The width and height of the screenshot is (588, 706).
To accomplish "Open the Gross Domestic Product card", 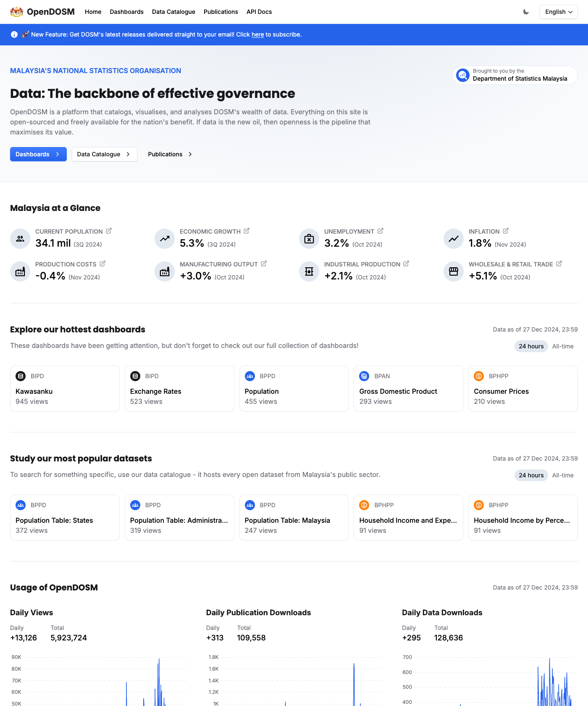I will (408, 389).
